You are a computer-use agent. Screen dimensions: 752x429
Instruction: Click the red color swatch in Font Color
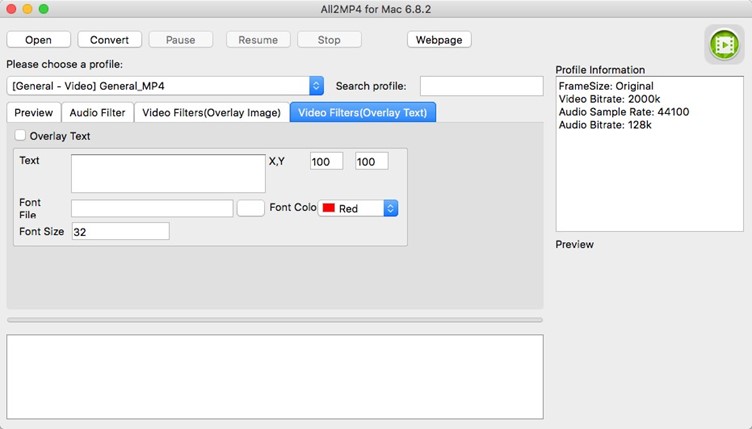coord(329,208)
